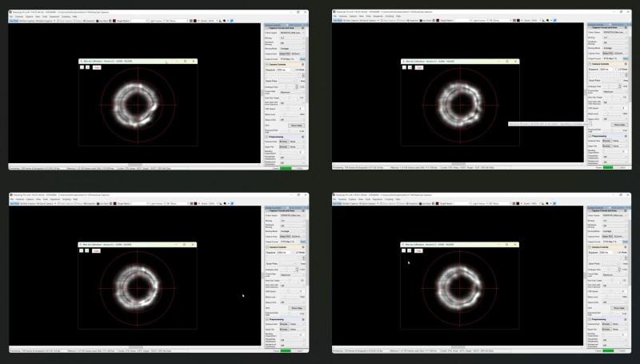640x364 pixels.
Task: Open the Zoom dropdown in top-left window toolbar
Action: tap(213, 21)
